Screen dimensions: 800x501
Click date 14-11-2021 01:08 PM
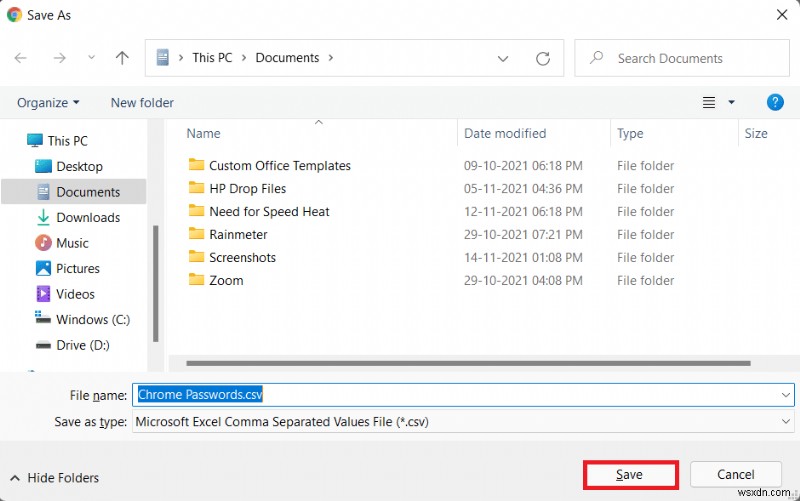[523, 258]
